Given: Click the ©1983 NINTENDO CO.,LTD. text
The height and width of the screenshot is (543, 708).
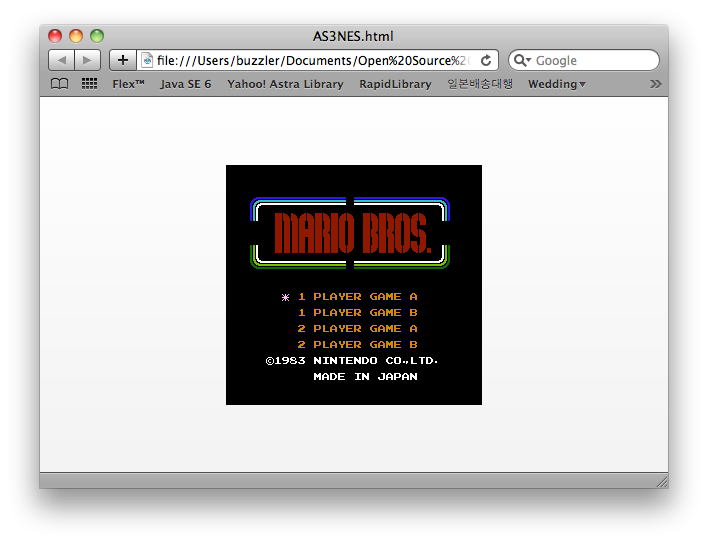Looking at the screenshot, I should click(352, 361).
